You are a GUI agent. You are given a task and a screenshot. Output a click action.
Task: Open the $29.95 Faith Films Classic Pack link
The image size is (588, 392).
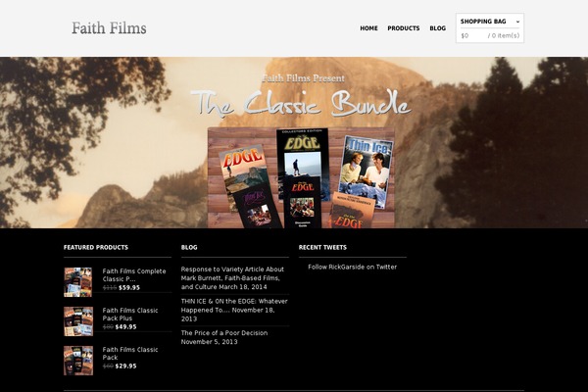point(130,354)
